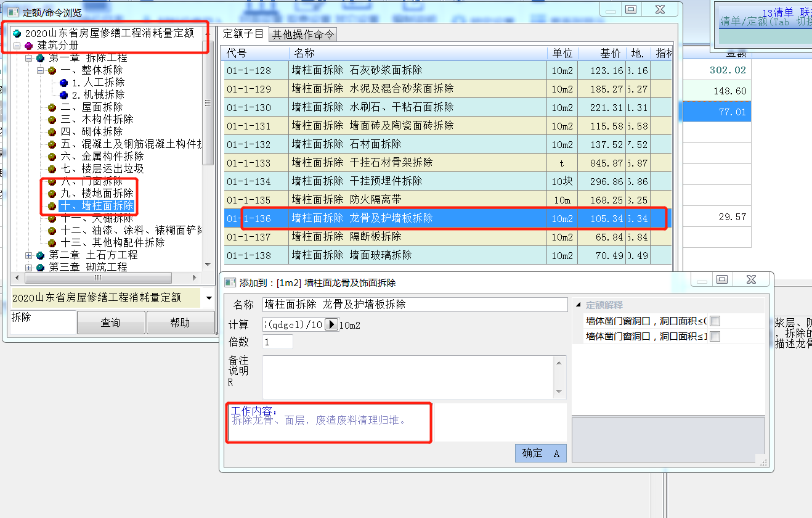Viewport: 812px width, 518px height.
Task: Collapse the 第一章 拆除工程 chapter
Action: click(28, 58)
